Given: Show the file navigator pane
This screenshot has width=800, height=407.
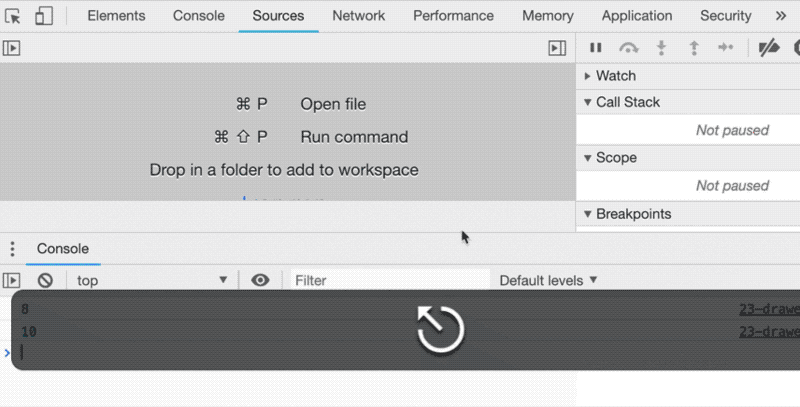Looking at the screenshot, I should coord(12,48).
